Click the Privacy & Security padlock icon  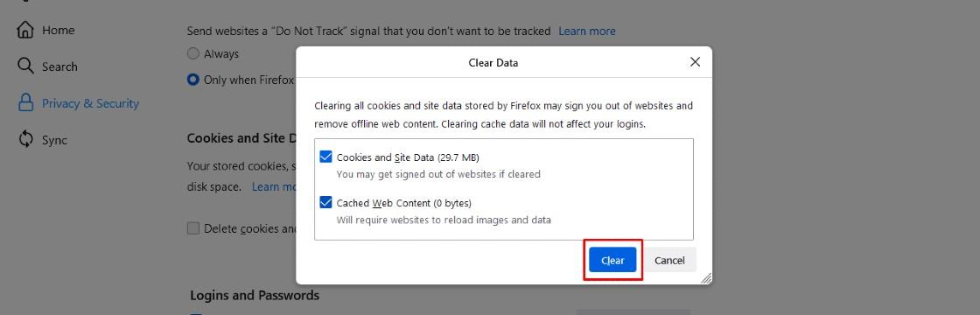[x=25, y=102]
